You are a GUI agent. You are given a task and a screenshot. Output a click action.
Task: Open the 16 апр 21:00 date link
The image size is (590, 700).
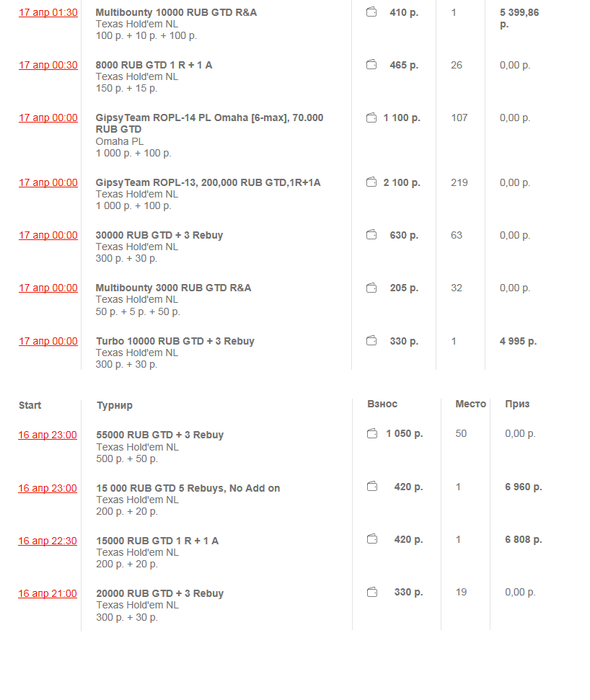[x=47, y=594]
